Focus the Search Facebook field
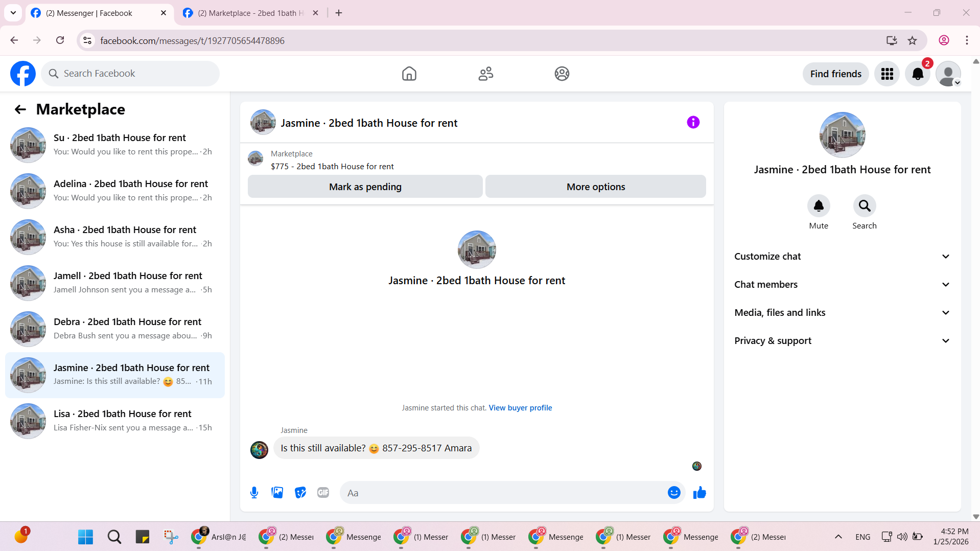980x551 pixels. [x=130, y=74]
